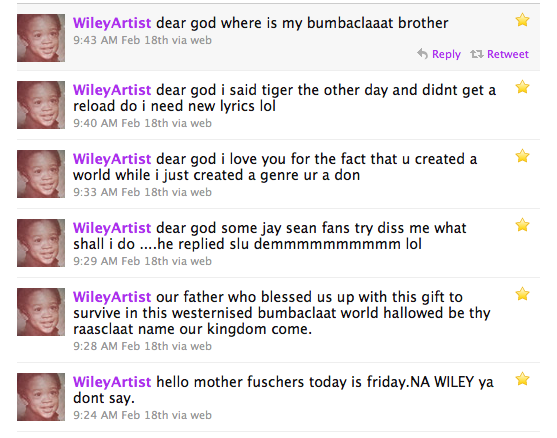Screen dimensions: 557x438
Task: Star the jay sean fans tweet
Action: coord(523,225)
